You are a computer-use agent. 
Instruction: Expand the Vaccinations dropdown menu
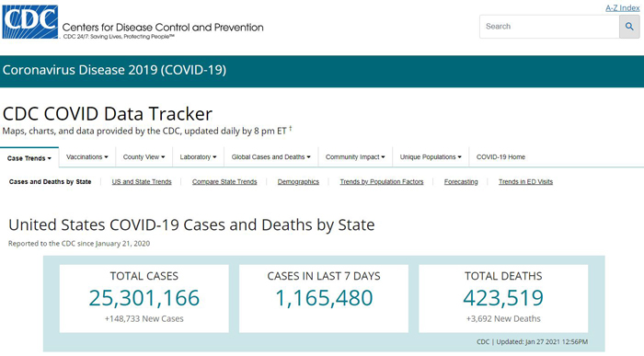pyautogui.click(x=87, y=157)
